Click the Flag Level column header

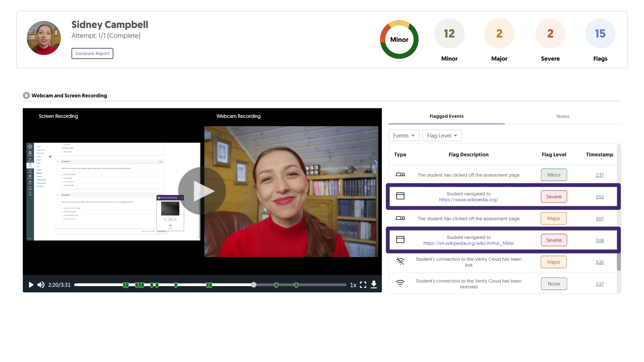554,154
